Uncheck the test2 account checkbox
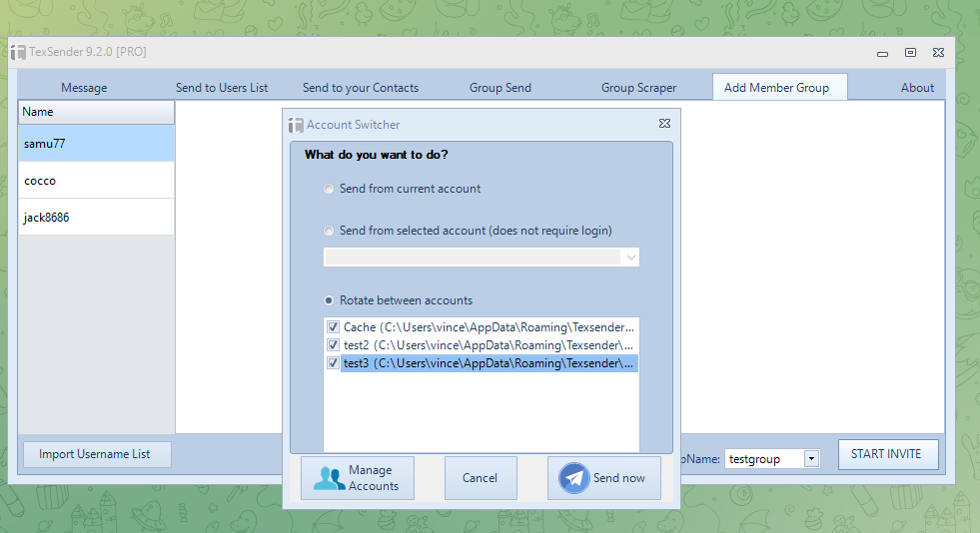Image resolution: width=980 pixels, height=533 pixels. 333,345
